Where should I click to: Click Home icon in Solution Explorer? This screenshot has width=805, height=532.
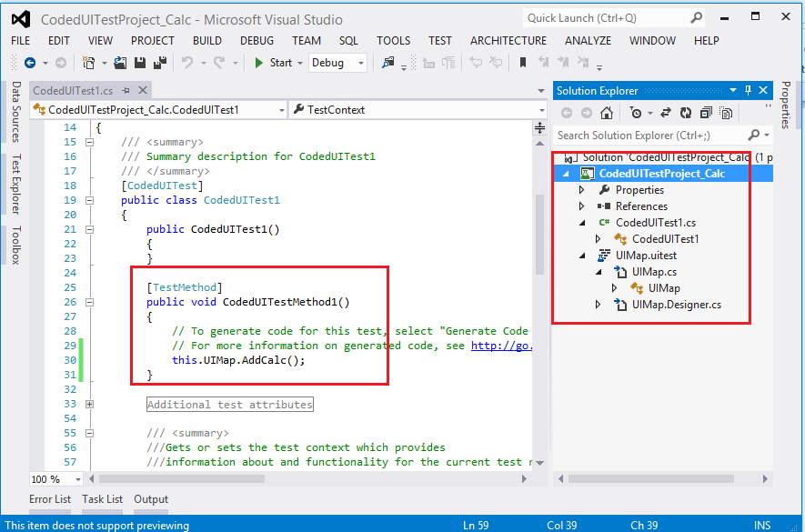pyautogui.click(x=607, y=113)
